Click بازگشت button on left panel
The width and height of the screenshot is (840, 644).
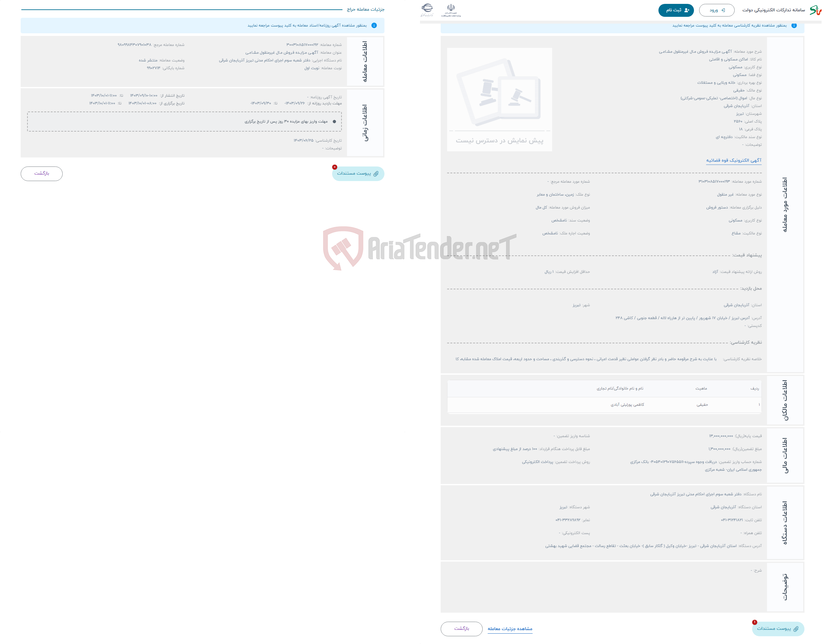click(42, 174)
